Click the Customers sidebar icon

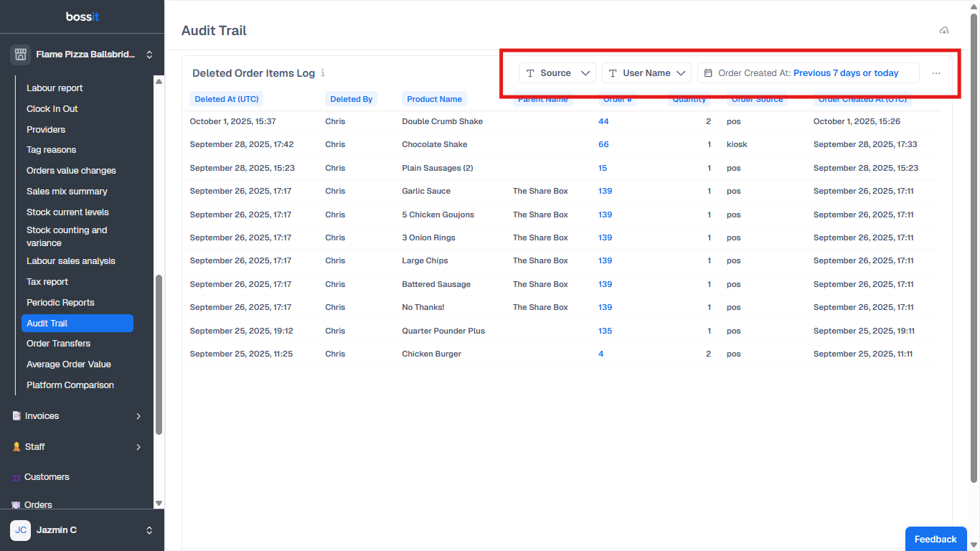click(16, 477)
